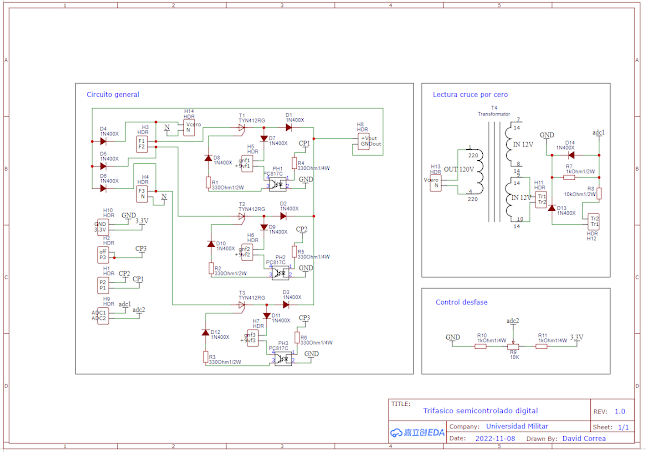The width and height of the screenshot is (646, 452).
Task: Pick diode D12 above resistor R3
Action: 206,333
